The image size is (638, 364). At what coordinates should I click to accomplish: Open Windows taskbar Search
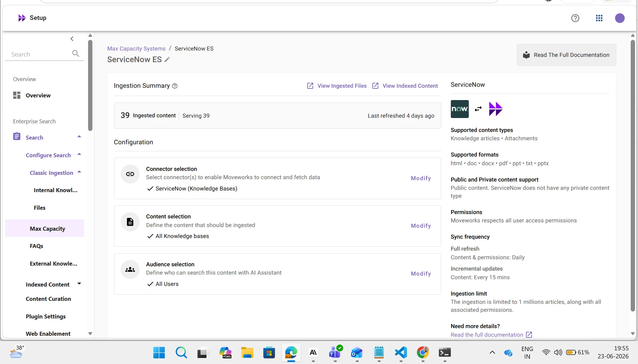click(x=181, y=353)
